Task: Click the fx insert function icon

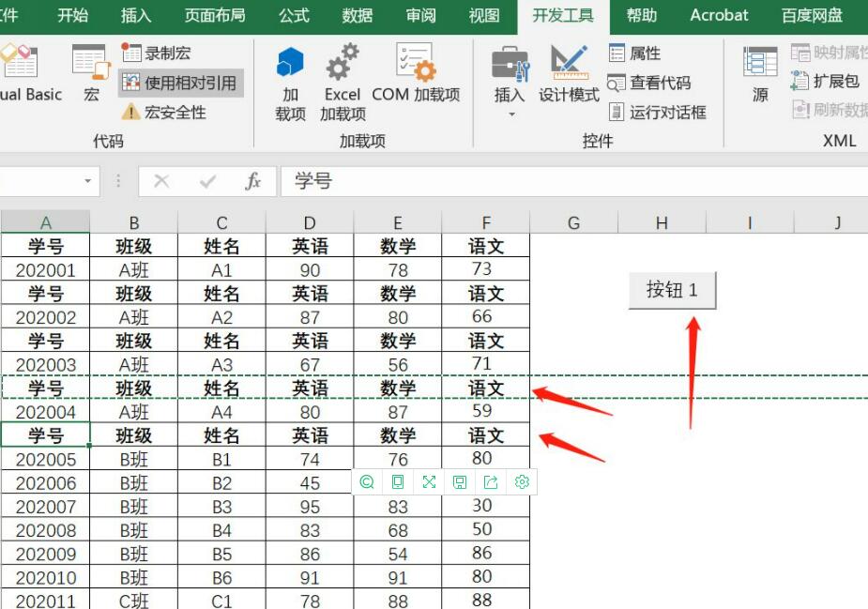Action: click(x=252, y=181)
